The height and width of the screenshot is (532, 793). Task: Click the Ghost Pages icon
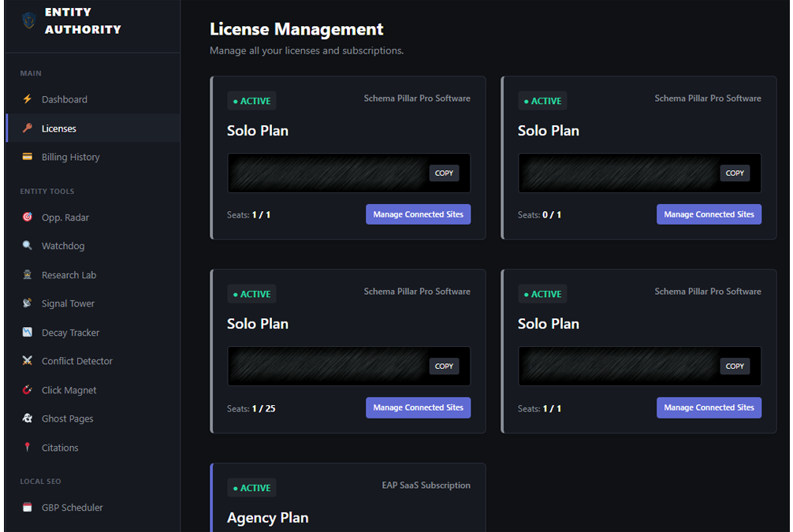point(28,418)
